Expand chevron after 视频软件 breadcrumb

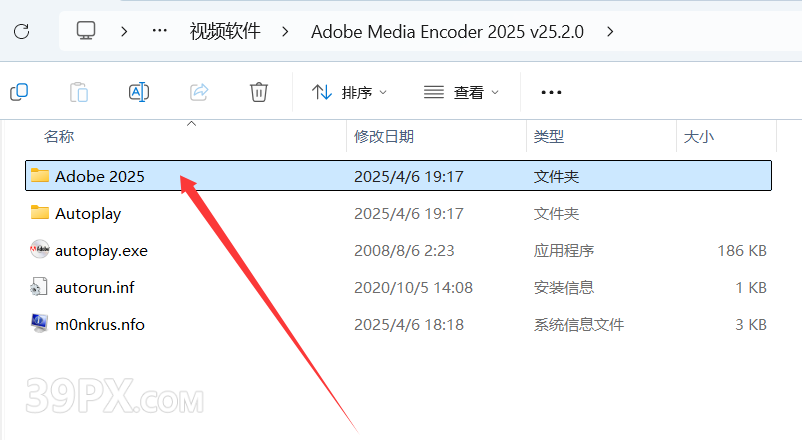point(285,32)
